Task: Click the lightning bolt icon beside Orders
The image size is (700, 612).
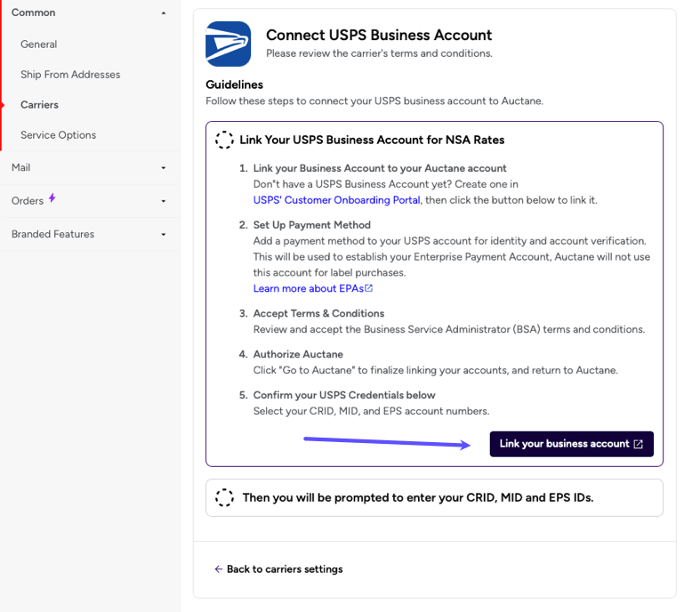Action: pyautogui.click(x=52, y=197)
